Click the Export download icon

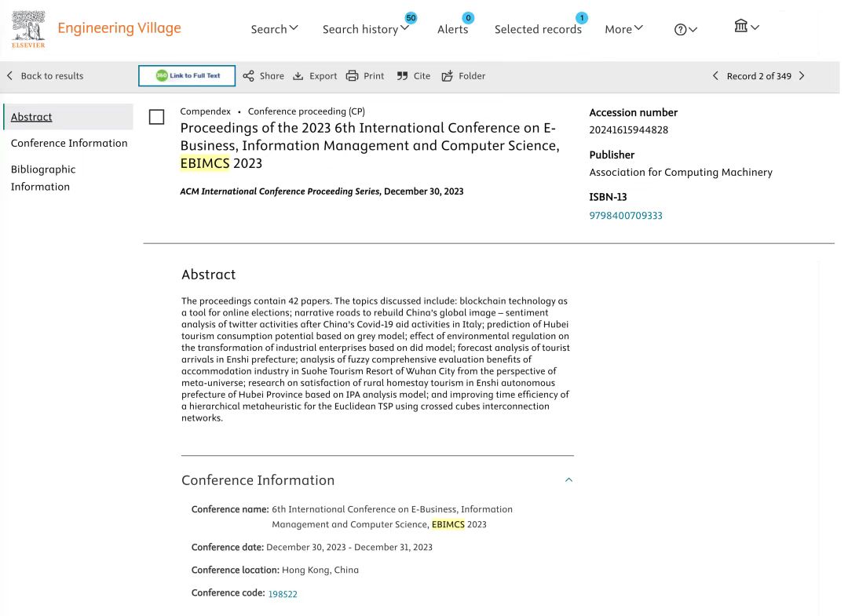tap(298, 76)
